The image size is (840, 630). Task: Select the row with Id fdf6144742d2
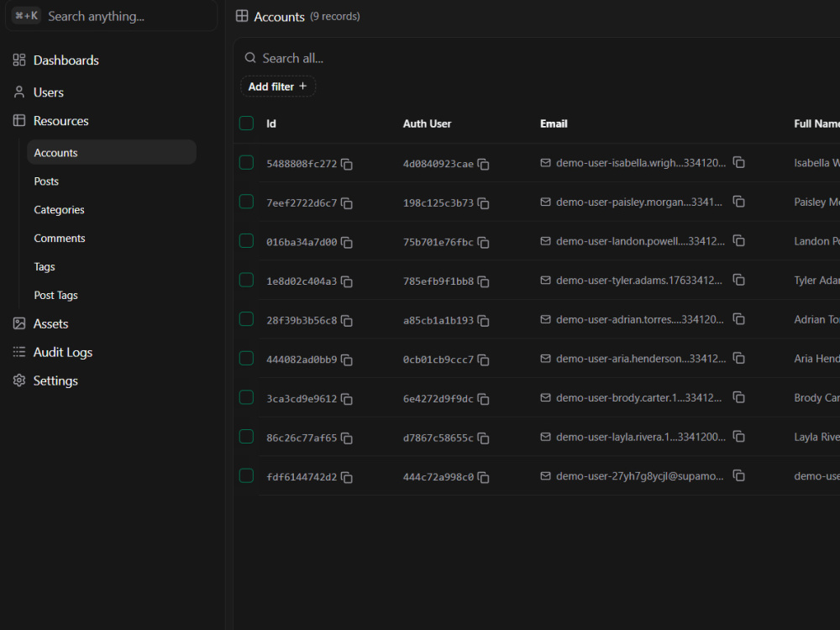point(246,475)
